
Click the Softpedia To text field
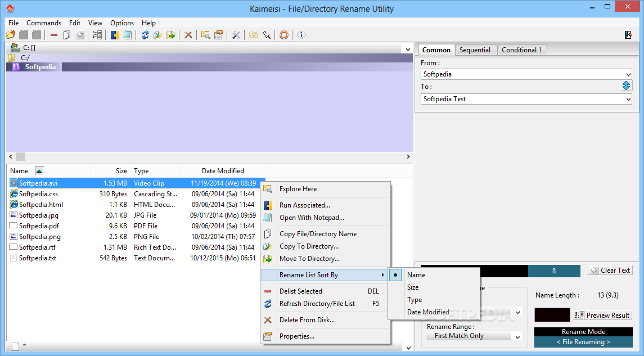522,99
